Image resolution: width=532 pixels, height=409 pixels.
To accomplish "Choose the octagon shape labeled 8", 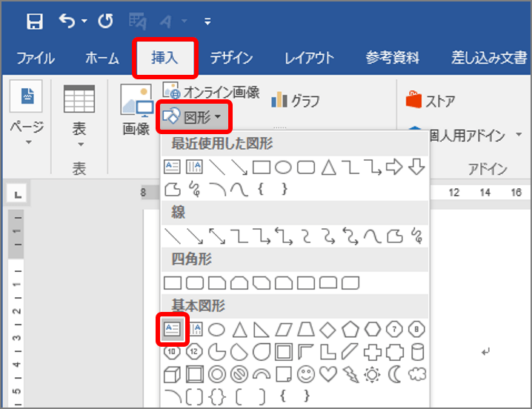I will coord(416,329).
